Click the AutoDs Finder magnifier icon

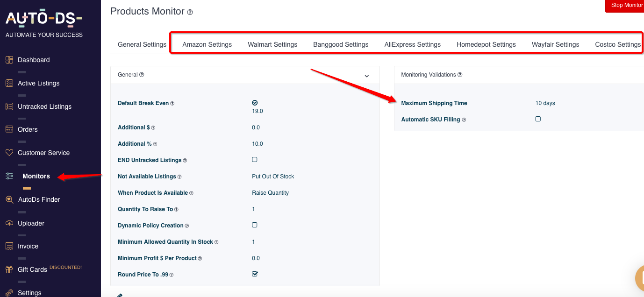coord(9,199)
